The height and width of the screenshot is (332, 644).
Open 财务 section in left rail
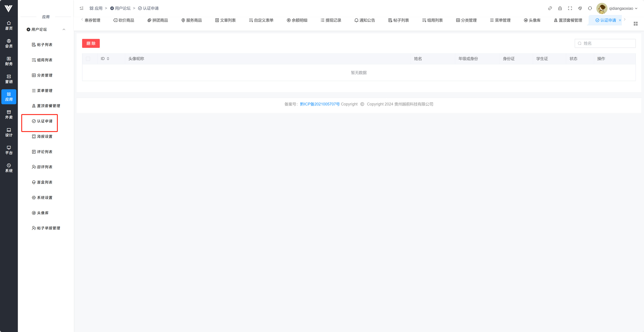[x=9, y=61]
